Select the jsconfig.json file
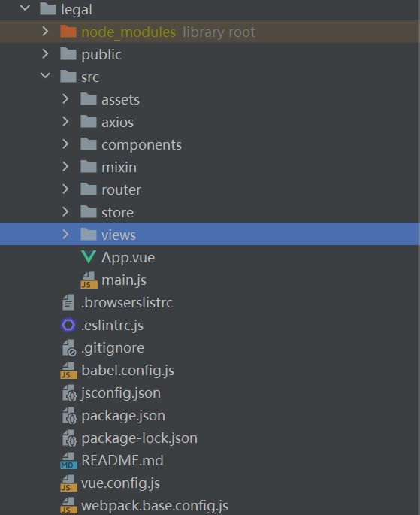The width and height of the screenshot is (420, 515). pos(210,393)
